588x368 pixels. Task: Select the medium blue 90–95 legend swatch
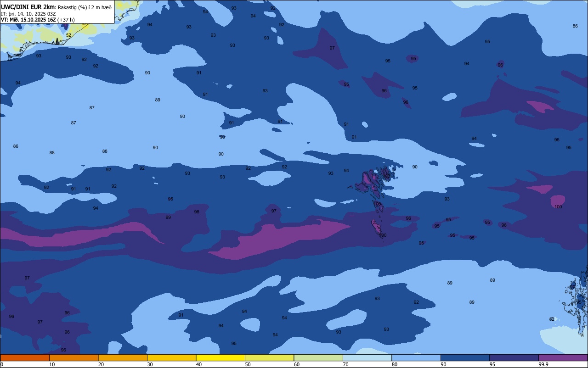pos(465,357)
